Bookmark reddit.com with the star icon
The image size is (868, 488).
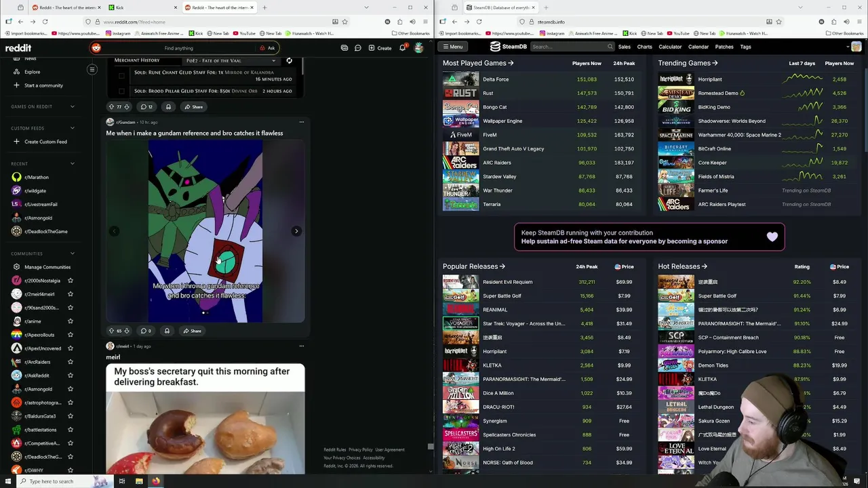344,22
